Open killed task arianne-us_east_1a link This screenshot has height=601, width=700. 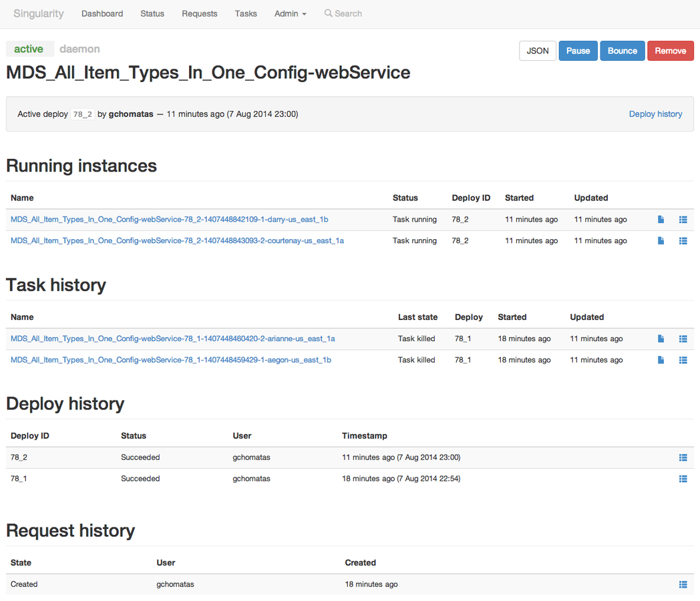[173, 339]
